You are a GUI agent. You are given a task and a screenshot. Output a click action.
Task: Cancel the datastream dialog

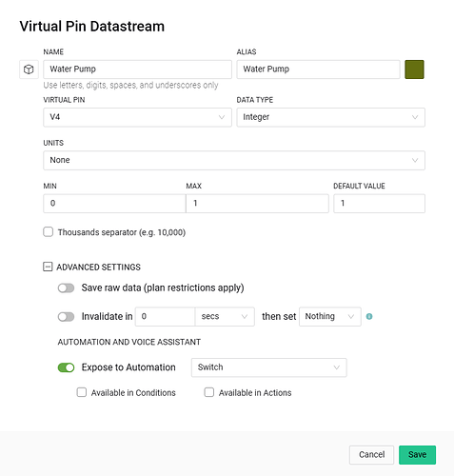[x=371, y=455]
